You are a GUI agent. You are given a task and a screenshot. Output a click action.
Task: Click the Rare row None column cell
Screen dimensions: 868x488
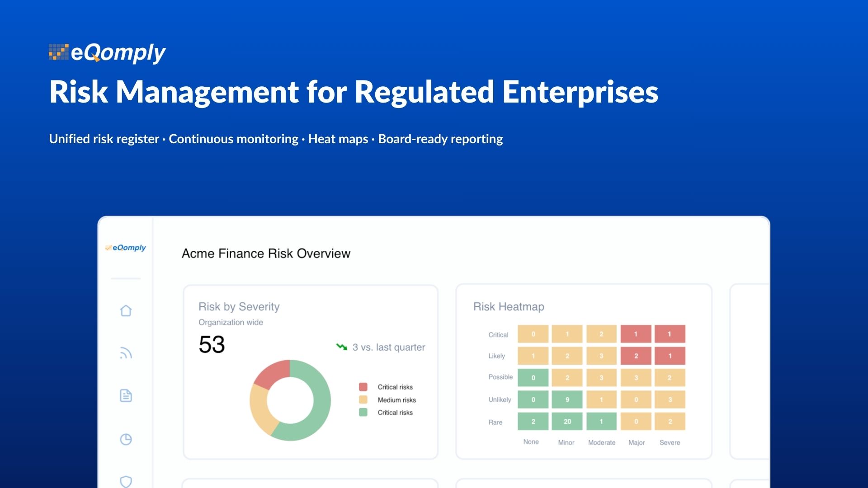(533, 421)
